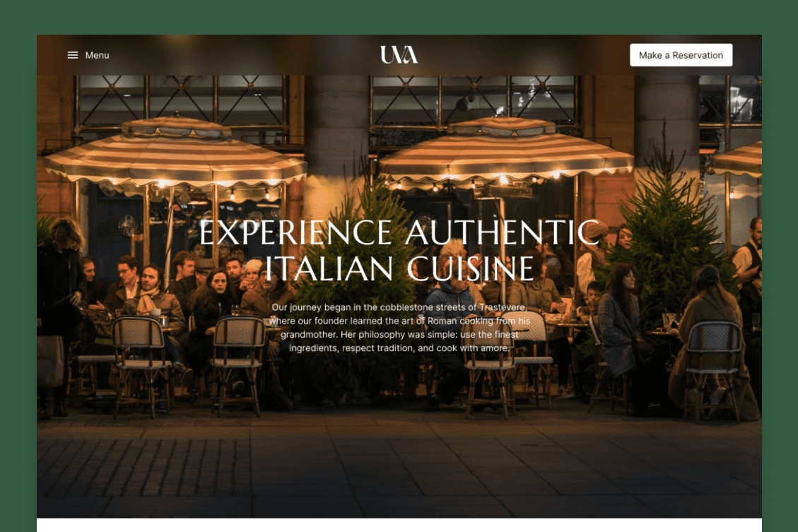
Task: Click the 'Italian Cuisine' heading line
Action: coord(399,268)
